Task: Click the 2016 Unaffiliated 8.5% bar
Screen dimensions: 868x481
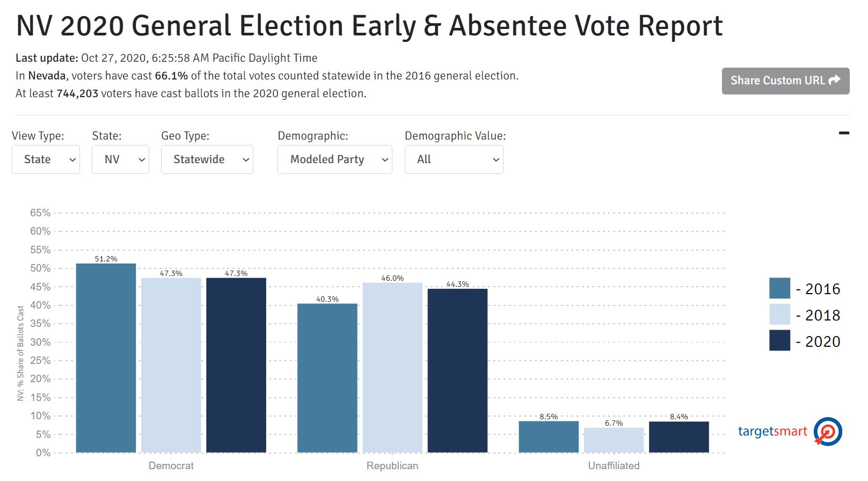Action: coord(549,437)
